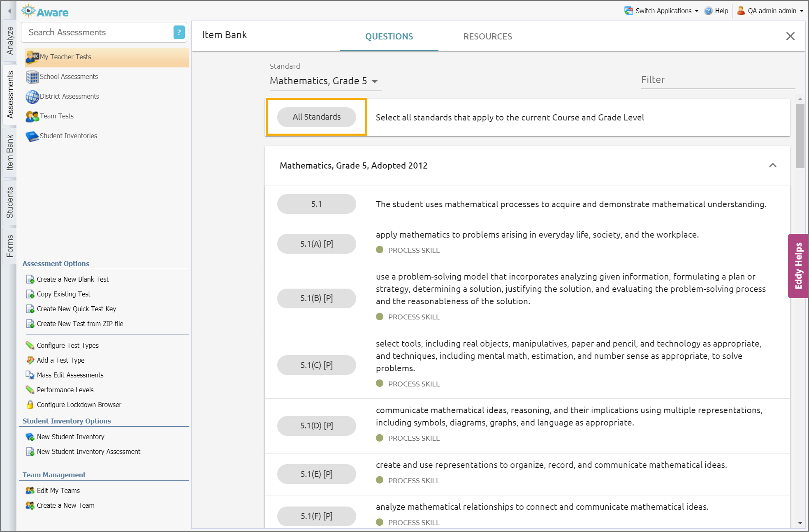Open the search help question-mark icon
The image size is (809, 532).
[179, 32]
